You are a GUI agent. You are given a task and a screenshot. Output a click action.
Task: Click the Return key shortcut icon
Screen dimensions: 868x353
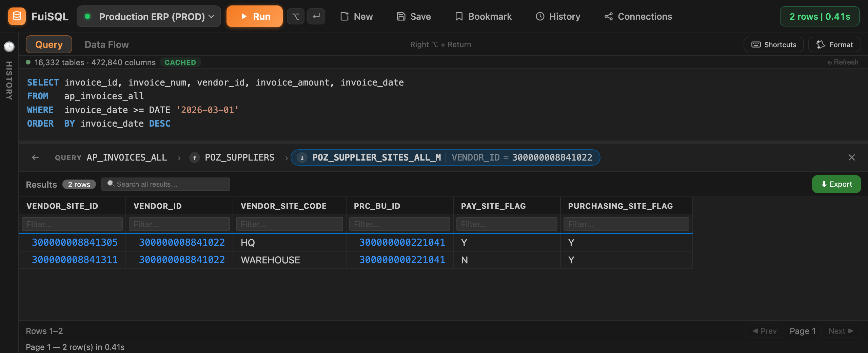point(316,16)
